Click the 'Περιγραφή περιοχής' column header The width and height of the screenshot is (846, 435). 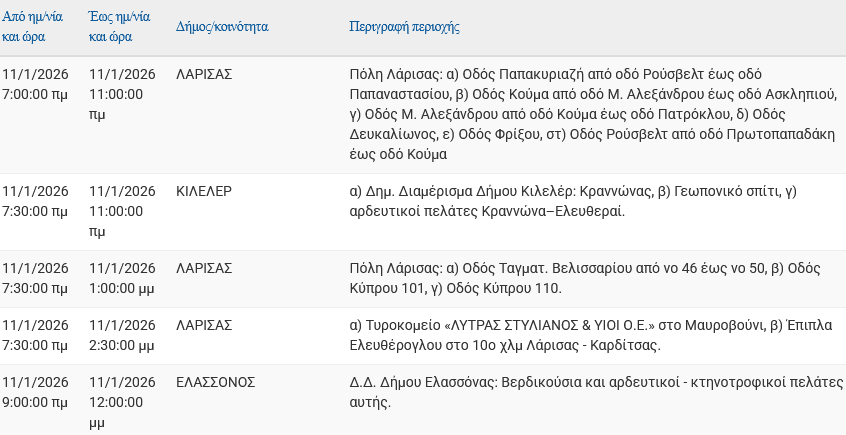pyautogui.click(x=404, y=27)
